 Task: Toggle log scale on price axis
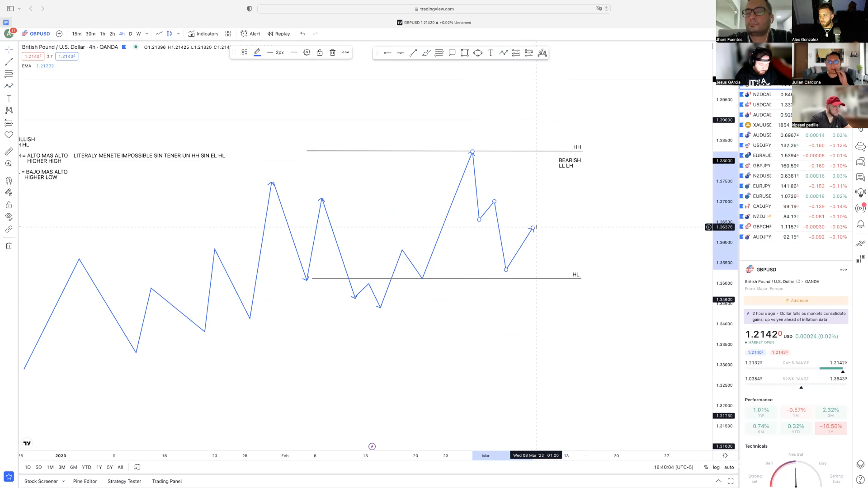point(716,467)
